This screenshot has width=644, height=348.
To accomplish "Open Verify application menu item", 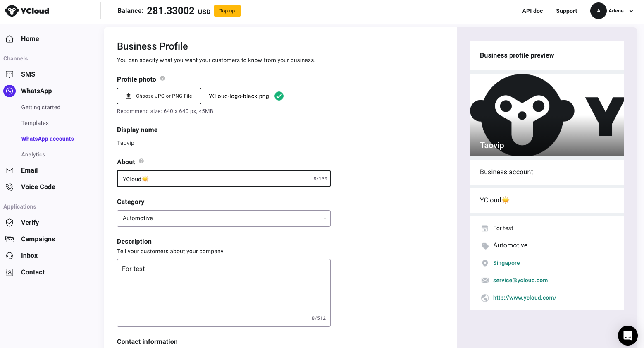I will click(x=30, y=223).
